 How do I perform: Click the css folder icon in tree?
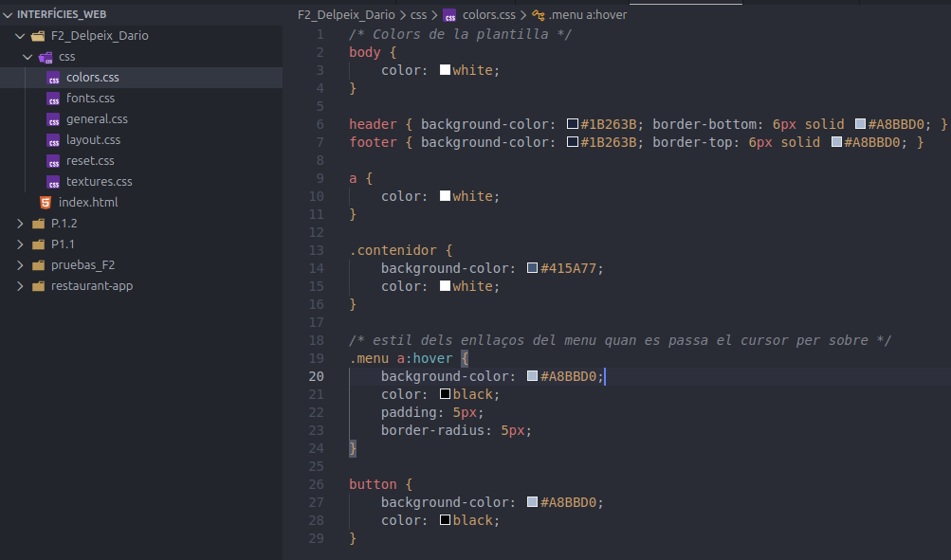coord(46,57)
